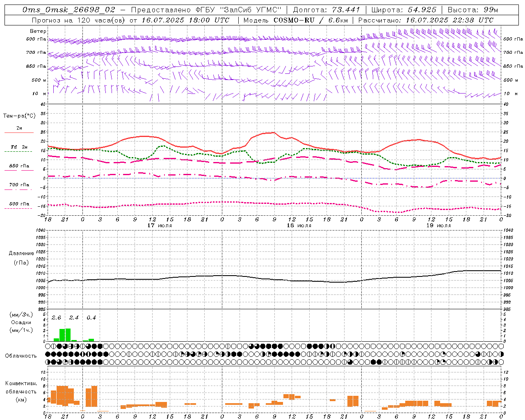This screenshot has width=525, height=420.
Task: Click the station title Oms_Omsk_26698_02
Action: click(x=68, y=9)
